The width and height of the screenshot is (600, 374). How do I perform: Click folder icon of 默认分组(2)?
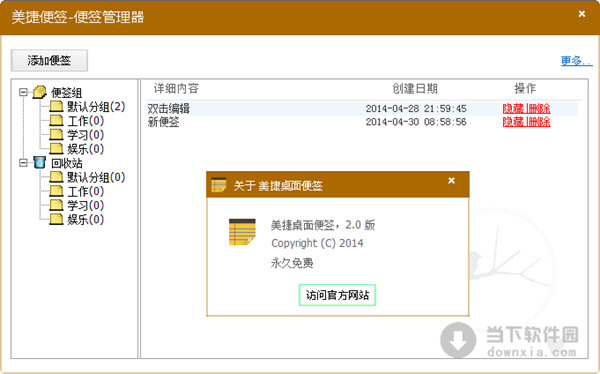pos(56,106)
